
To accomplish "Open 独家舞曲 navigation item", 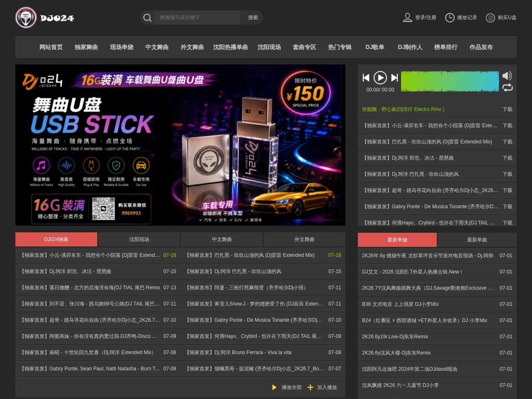I will 86,47.
